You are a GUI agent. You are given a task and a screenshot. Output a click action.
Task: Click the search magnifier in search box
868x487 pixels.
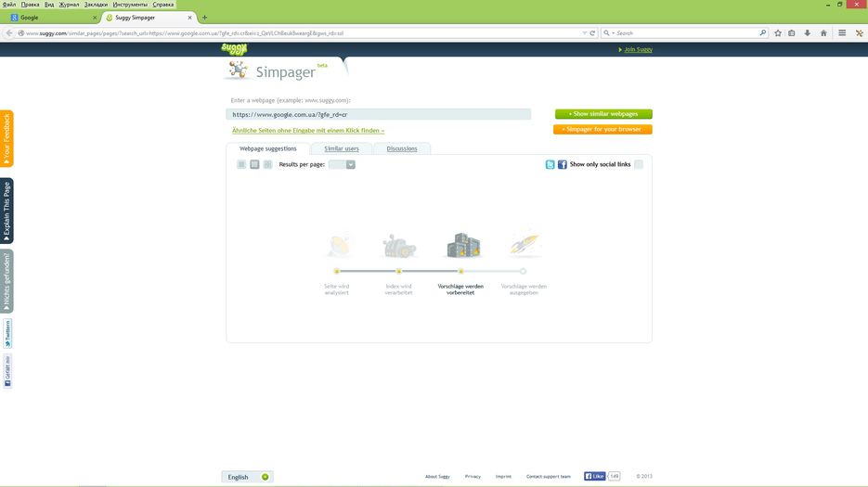pyautogui.click(x=763, y=33)
